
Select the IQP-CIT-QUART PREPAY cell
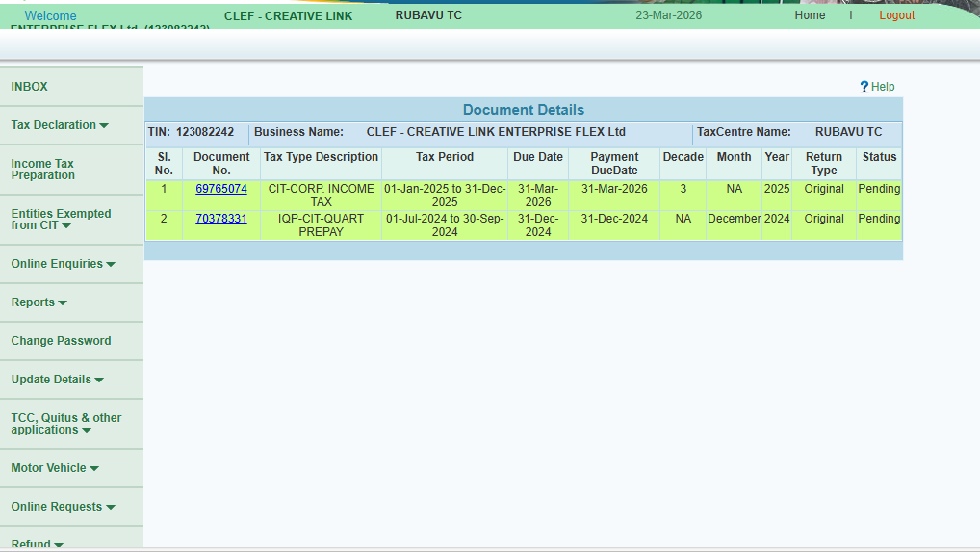[x=321, y=225]
